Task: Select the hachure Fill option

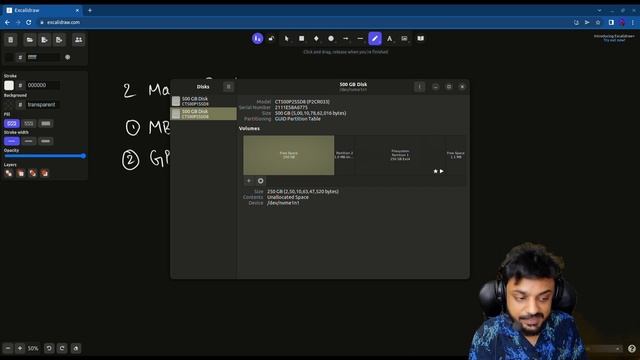Action: [11, 123]
